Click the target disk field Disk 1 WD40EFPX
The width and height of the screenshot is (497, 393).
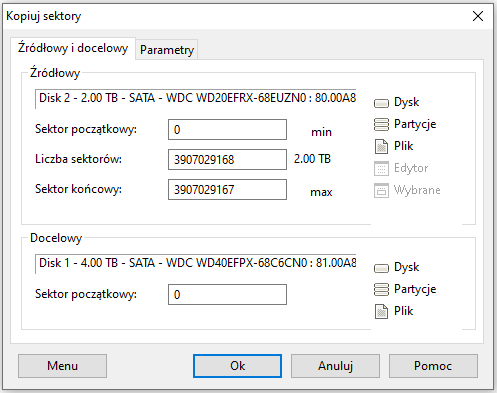[x=196, y=263]
